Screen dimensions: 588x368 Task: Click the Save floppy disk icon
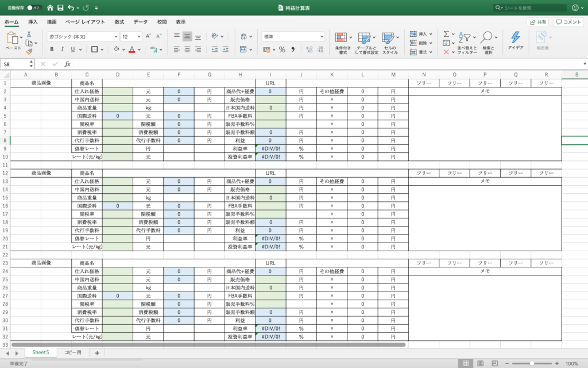coord(60,8)
